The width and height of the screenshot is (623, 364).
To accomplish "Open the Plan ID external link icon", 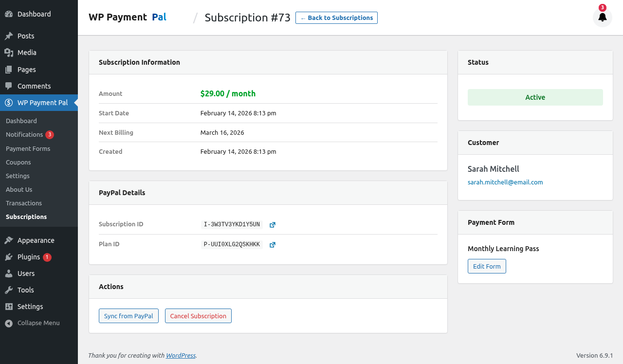I will coord(272,244).
